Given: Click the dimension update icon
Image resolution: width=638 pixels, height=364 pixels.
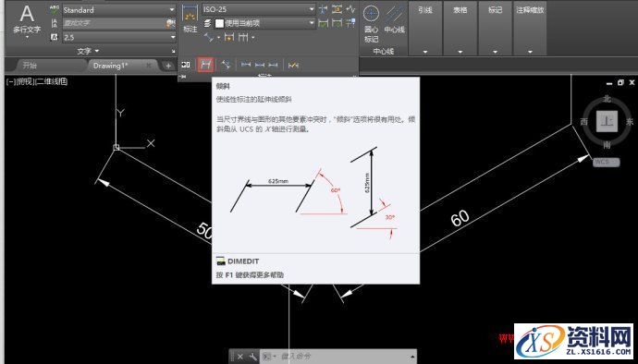Looking at the screenshot, I should pyautogui.click(x=337, y=23).
